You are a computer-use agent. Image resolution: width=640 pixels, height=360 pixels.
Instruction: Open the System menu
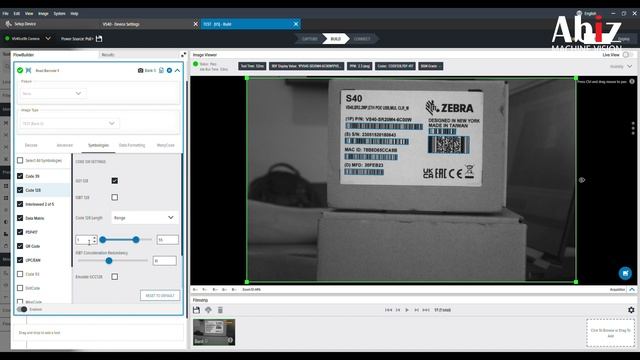(x=60, y=13)
